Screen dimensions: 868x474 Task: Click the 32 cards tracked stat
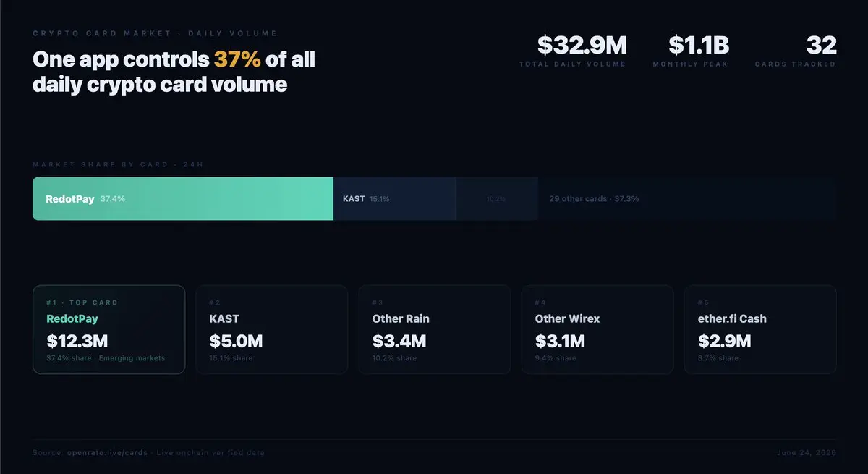pyautogui.click(x=796, y=50)
